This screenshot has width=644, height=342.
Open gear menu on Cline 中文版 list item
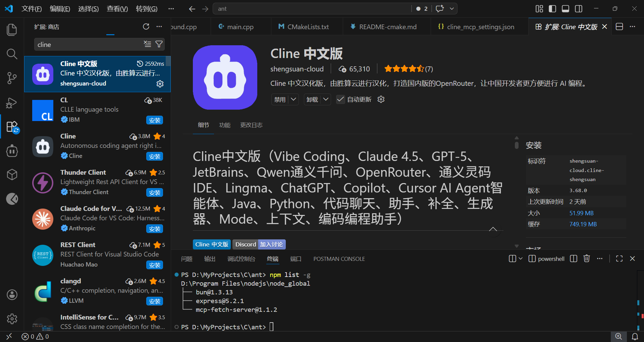pyautogui.click(x=160, y=83)
